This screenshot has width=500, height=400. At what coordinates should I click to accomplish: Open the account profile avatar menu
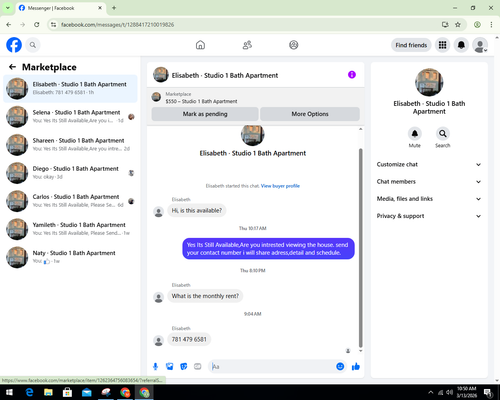pyautogui.click(x=480, y=45)
